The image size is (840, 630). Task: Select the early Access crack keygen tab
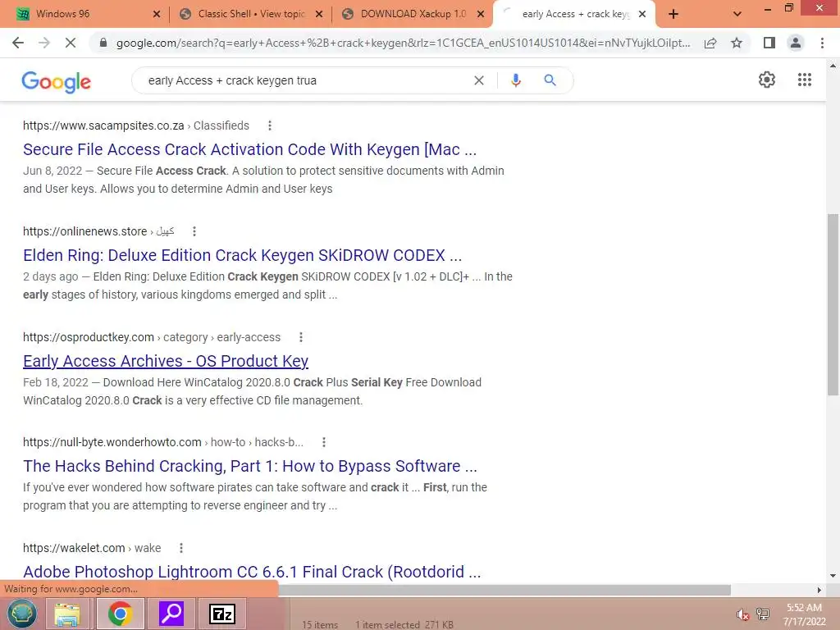(573, 14)
